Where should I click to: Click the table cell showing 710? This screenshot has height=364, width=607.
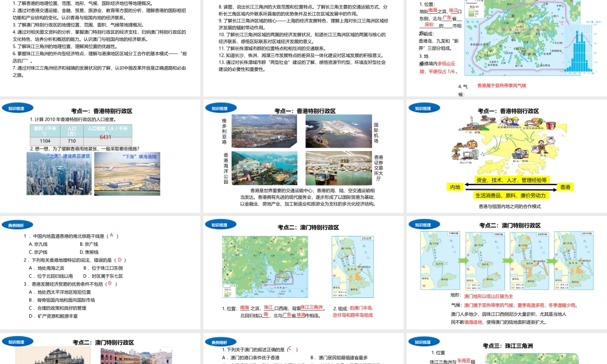click(x=72, y=141)
